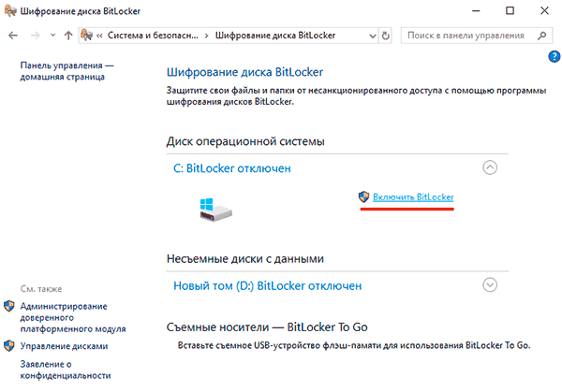Open the «Система и безопасн...» breadcrumb
This screenshot has width=562, height=392.
point(153,35)
